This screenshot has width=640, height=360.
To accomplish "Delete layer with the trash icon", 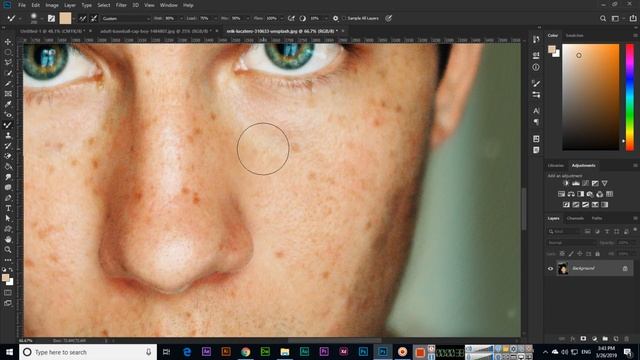I will click(627, 339).
